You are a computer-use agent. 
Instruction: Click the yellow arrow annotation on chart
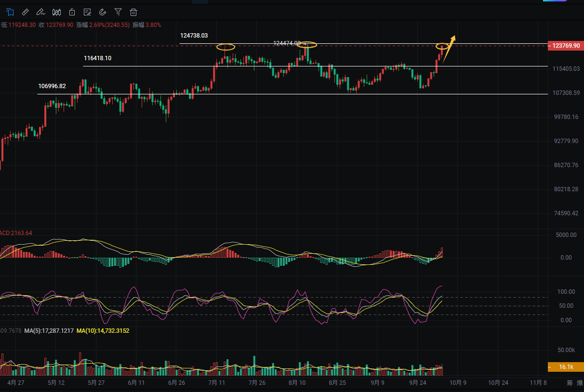click(x=449, y=48)
